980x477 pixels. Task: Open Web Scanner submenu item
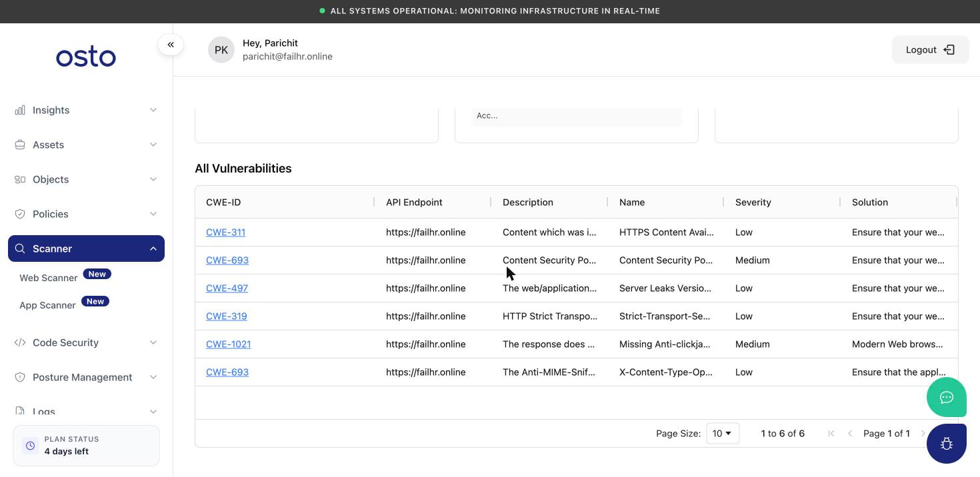(x=48, y=278)
